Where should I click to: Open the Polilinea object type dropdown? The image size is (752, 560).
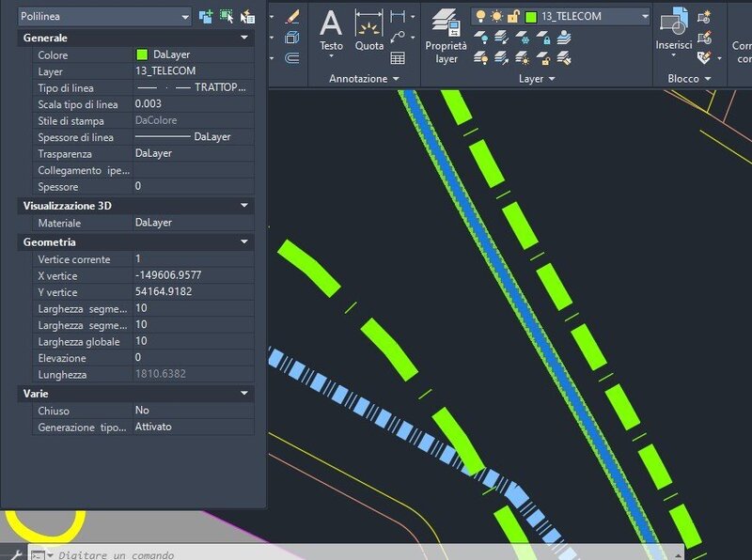pos(104,16)
